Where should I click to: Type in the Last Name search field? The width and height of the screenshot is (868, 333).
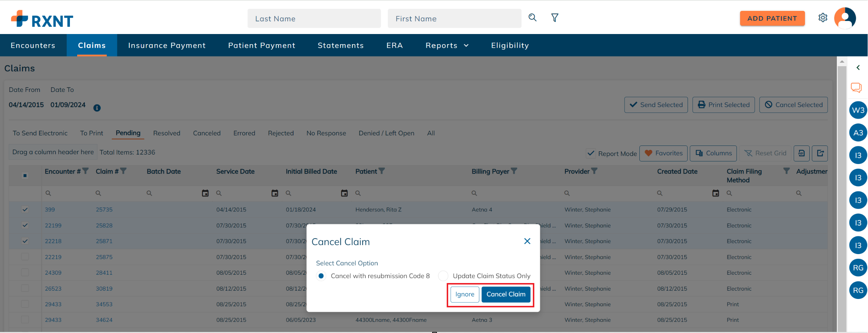point(314,19)
